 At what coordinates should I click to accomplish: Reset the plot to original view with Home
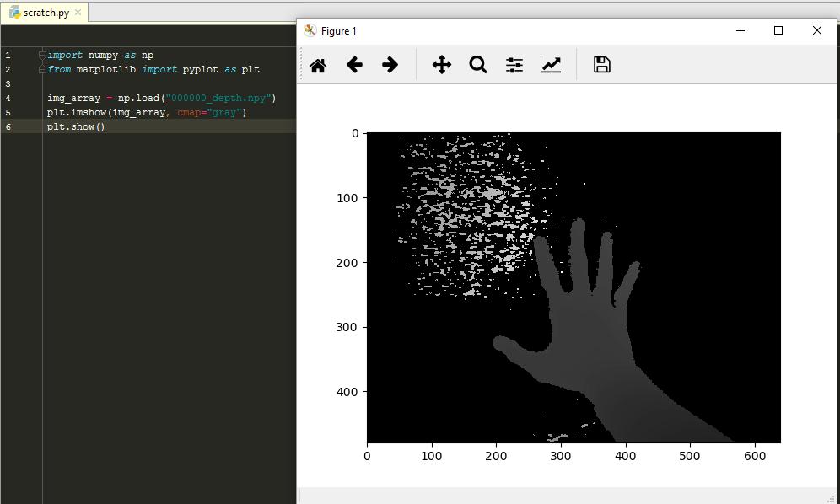[x=318, y=65]
